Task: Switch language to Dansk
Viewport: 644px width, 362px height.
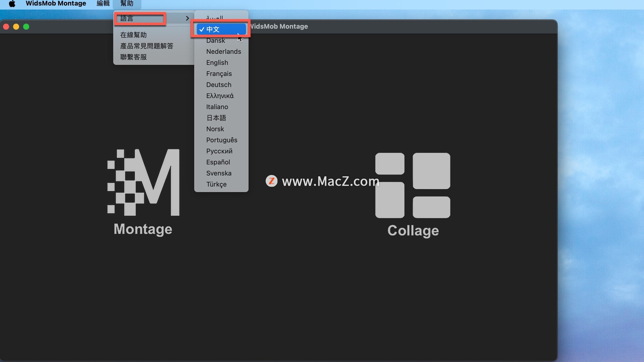Action: coord(221,41)
